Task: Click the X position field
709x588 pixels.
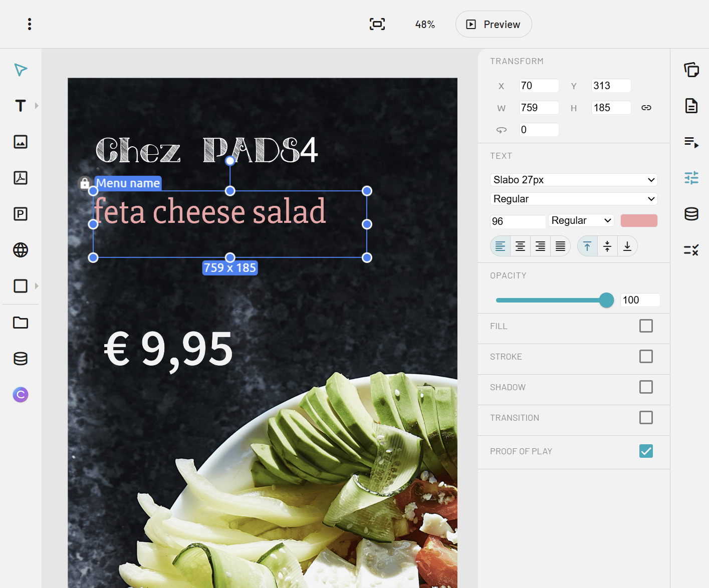Action: pos(539,86)
